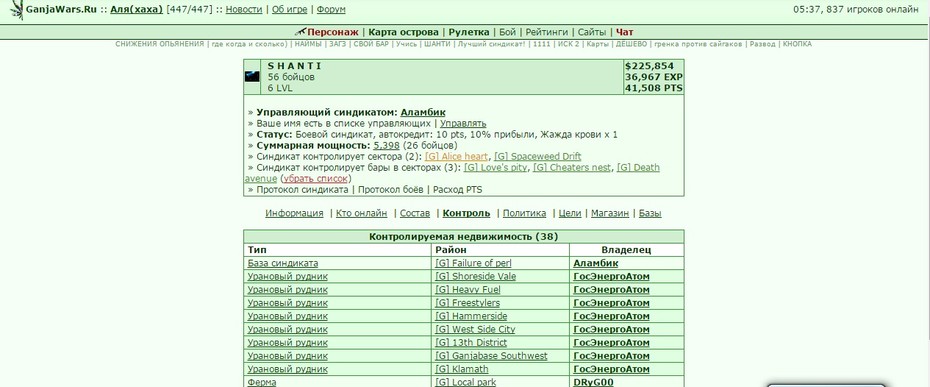Viewport: 930px width, 387px height.
Task: Open Протокол синдиката
Action: [302, 190]
